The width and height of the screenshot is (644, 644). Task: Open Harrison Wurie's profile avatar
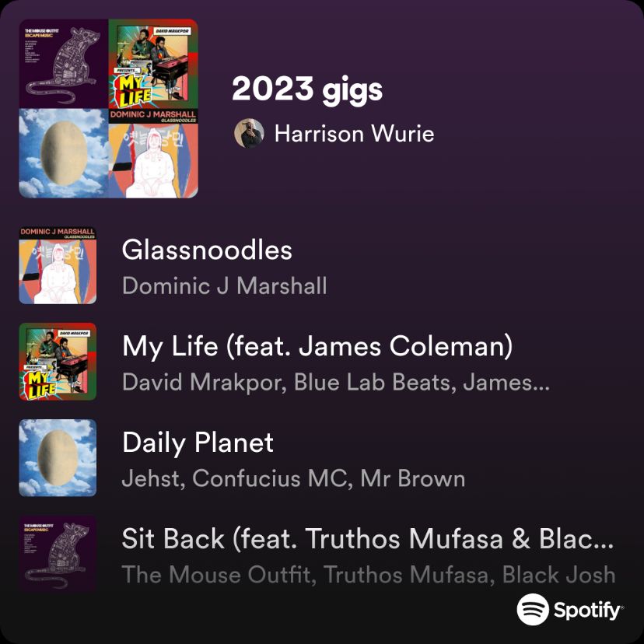(x=249, y=133)
